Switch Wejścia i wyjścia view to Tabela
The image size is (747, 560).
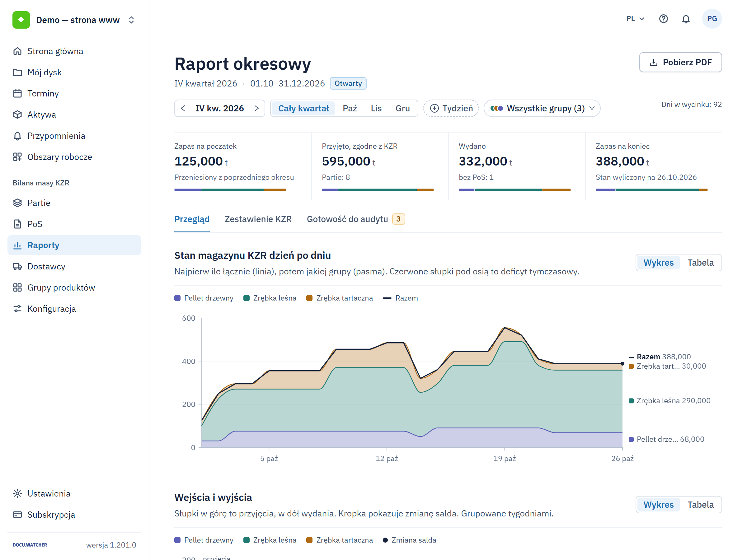pyautogui.click(x=700, y=505)
